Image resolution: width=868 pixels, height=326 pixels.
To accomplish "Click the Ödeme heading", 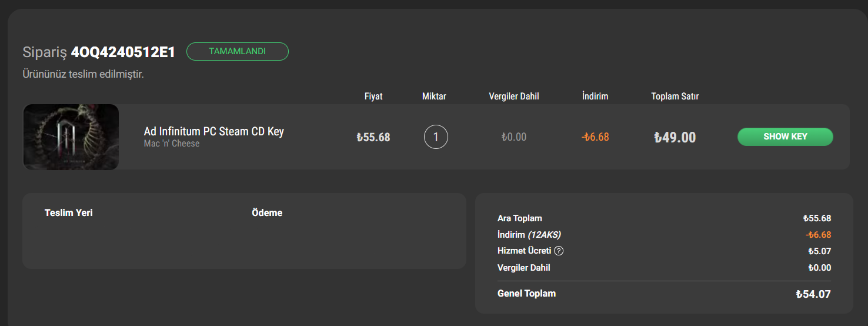I will [x=267, y=212].
